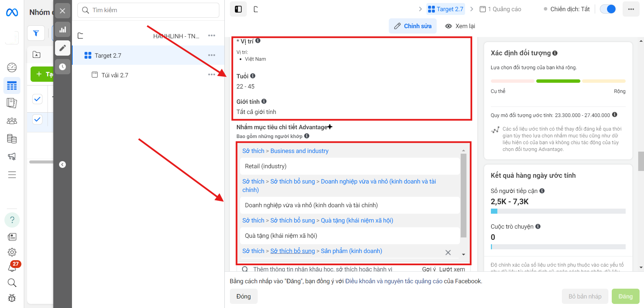This screenshot has width=644, height=308.
Task: Toggle the second row checkbox in table
Action: pyautogui.click(x=37, y=119)
